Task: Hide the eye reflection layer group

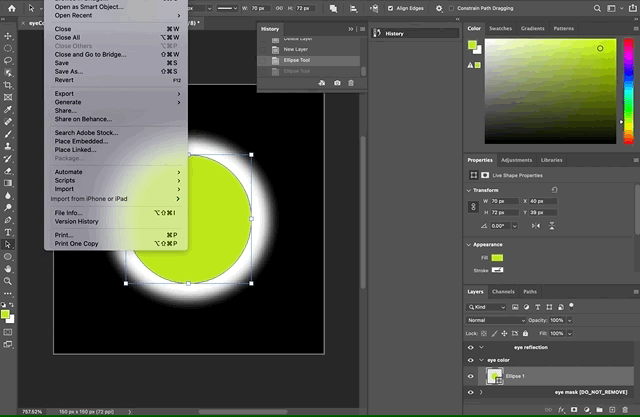Action: pyautogui.click(x=471, y=346)
